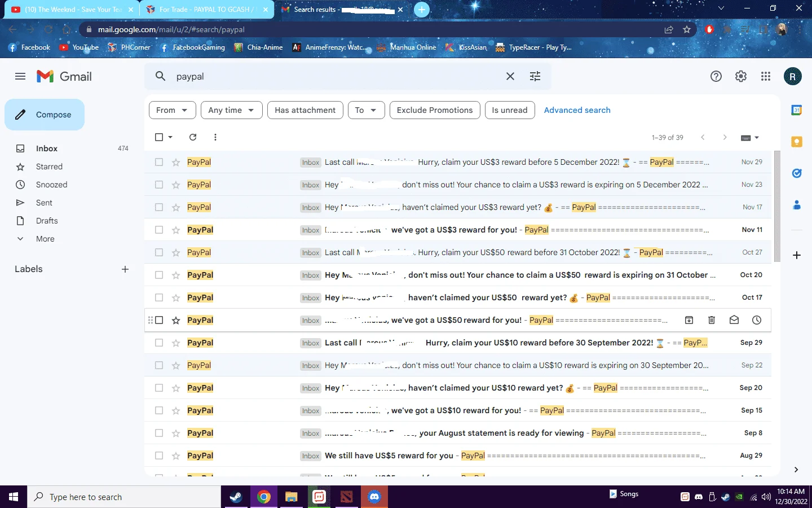The height and width of the screenshot is (508, 812).
Task: Expand the select-all dropdown arrow
Action: [x=170, y=137]
